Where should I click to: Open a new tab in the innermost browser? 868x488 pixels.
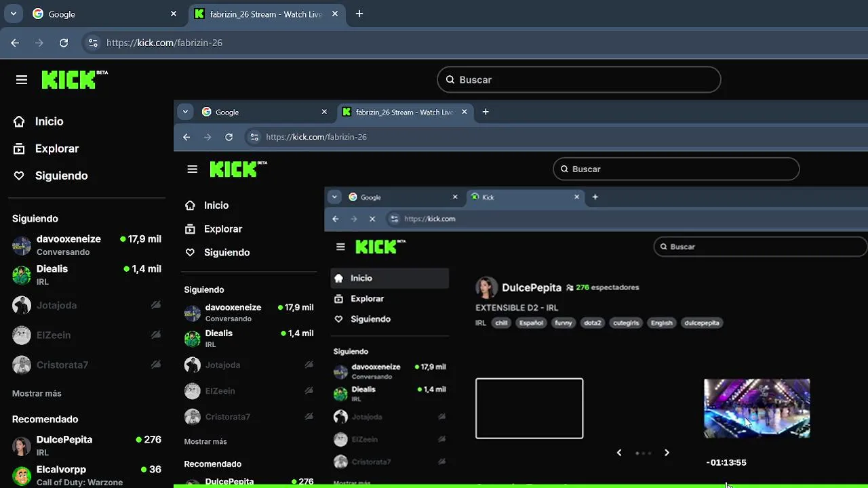[595, 197]
